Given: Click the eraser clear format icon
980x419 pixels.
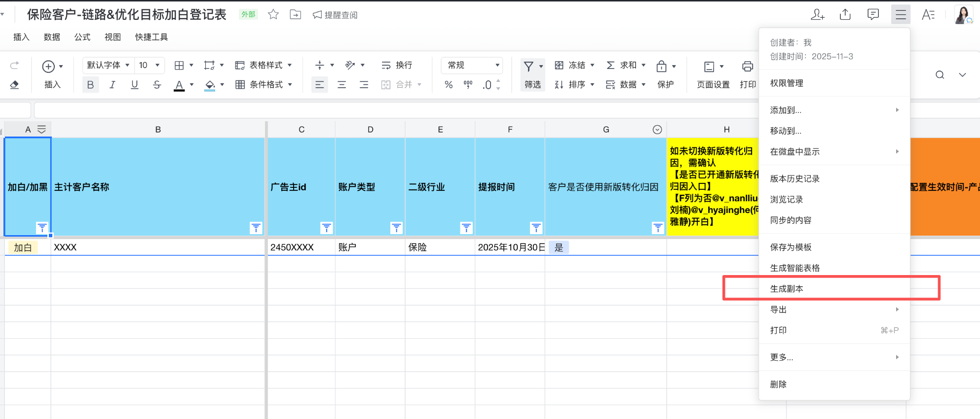Looking at the screenshot, I should (14, 85).
